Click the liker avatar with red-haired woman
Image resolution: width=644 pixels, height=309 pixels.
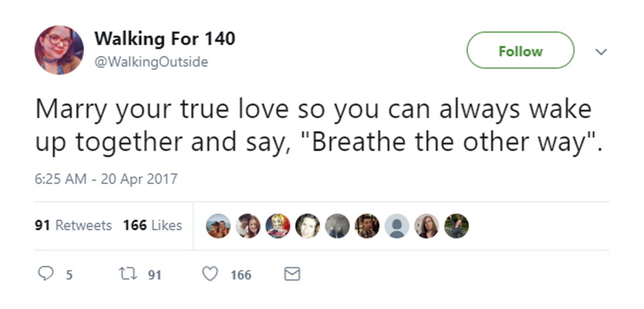248,226
